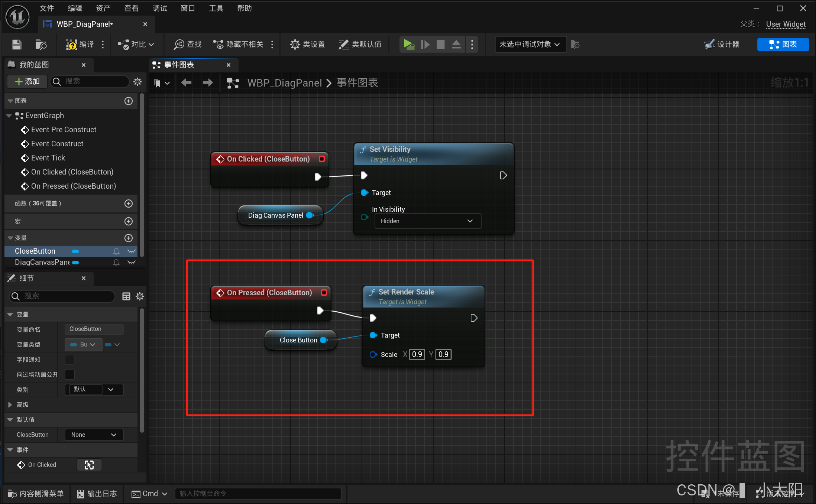Add a new macro with the plus icon
The image size is (816, 504).
coord(129,221)
